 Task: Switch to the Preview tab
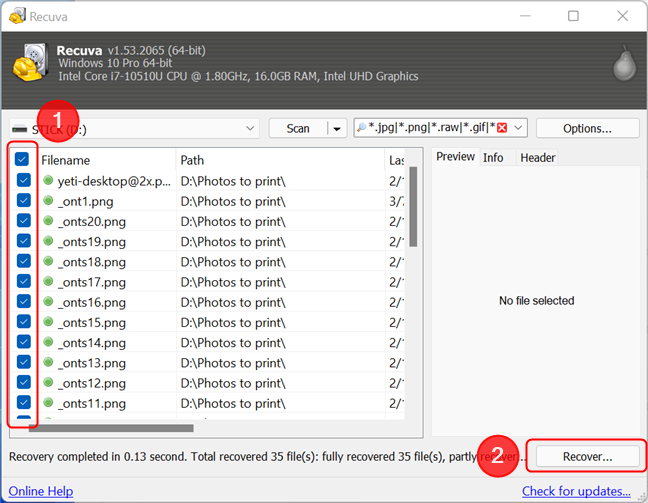pyautogui.click(x=455, y=157)
